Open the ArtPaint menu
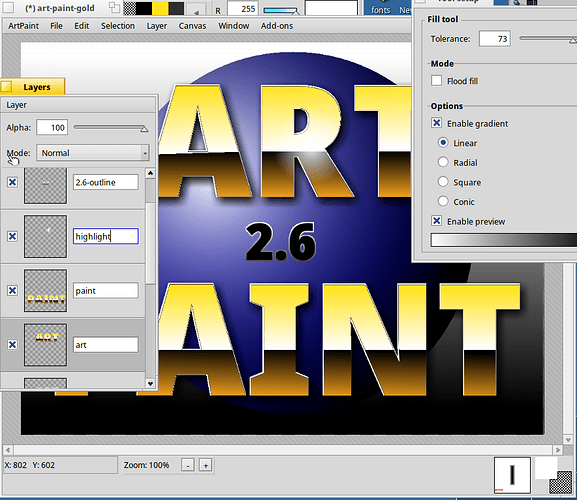Image resolution: width=577 pixels, height=500 pixels. point(24,26)
